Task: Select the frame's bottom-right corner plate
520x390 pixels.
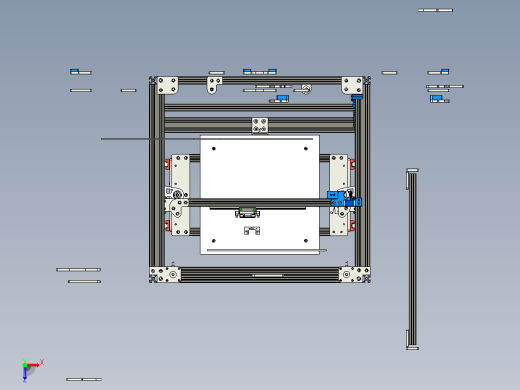Action: coord(355,274)
